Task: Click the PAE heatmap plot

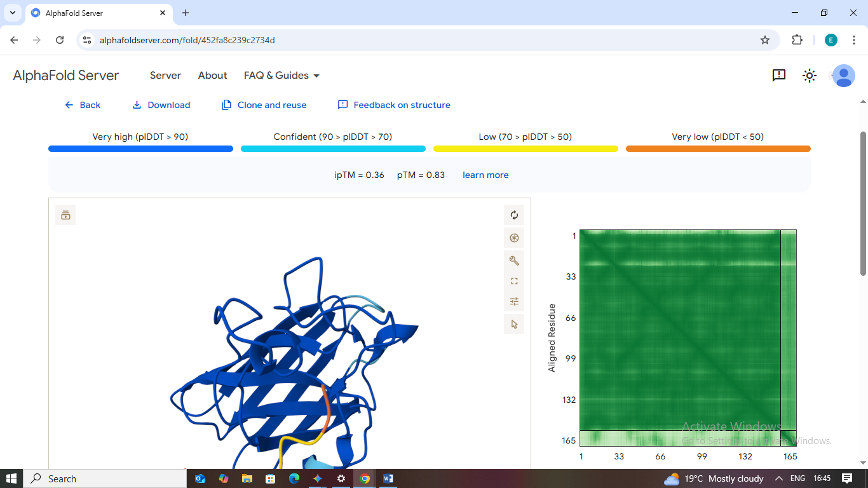Action: [688, 338]
